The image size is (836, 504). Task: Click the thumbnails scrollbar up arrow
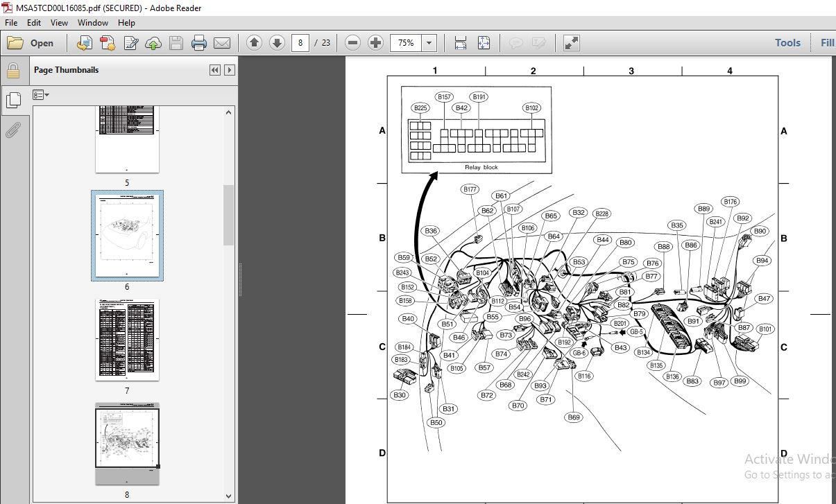click(229, 112)
